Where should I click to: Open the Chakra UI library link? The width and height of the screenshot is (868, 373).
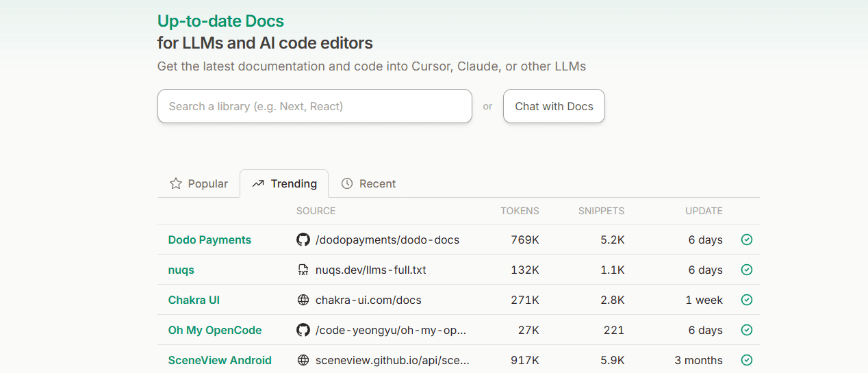click(194, 300)
